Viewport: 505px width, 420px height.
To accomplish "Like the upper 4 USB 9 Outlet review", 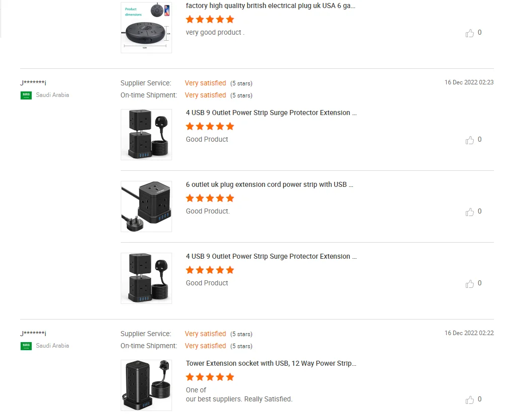I will click(470, 140).
